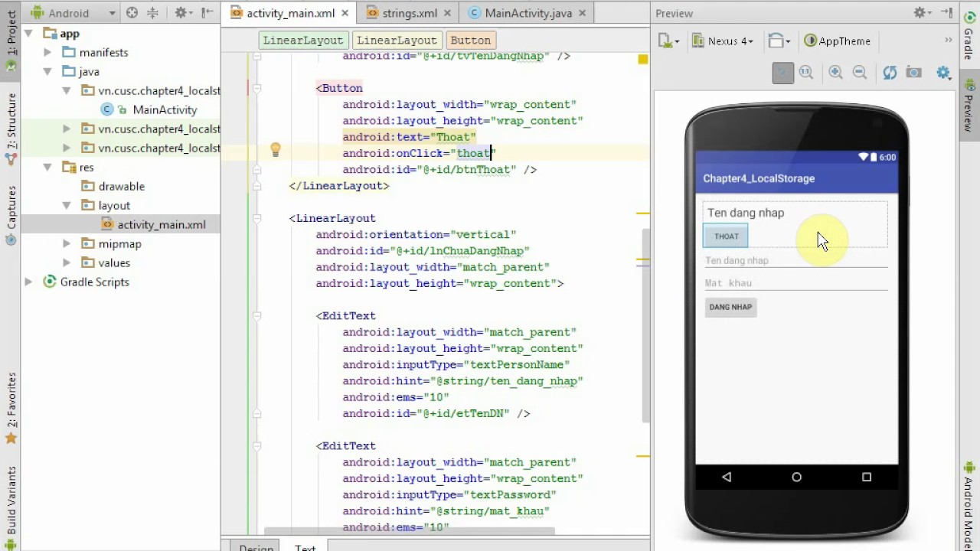
Task: Expand Gradle Scripts node
Action: tap(28, 282)
